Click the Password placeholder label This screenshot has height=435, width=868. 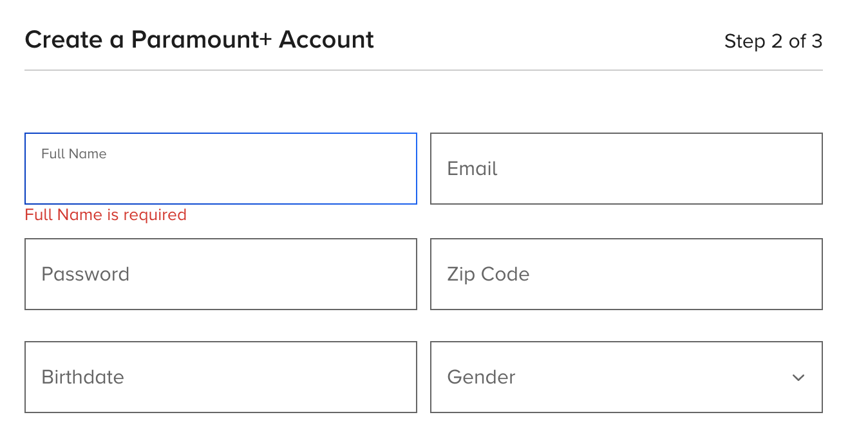click(85, 274)
